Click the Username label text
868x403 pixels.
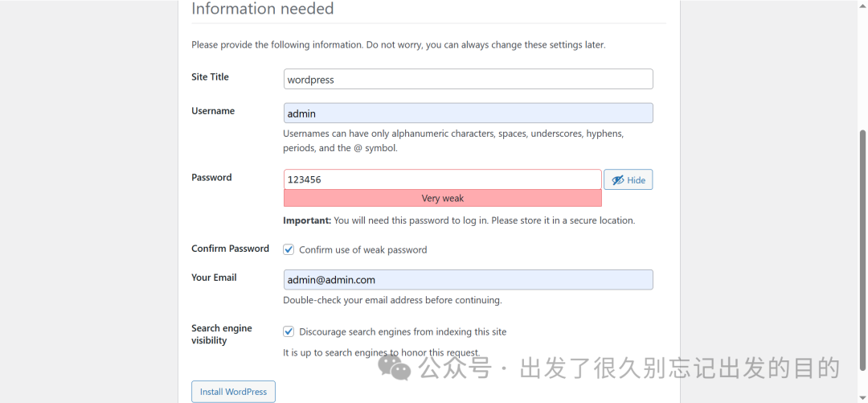pos(213,111)
